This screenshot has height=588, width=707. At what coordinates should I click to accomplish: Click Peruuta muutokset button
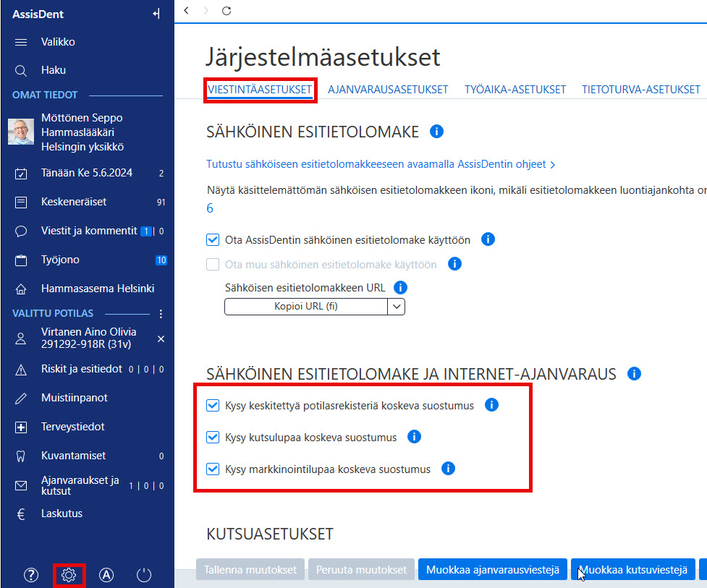361,570
